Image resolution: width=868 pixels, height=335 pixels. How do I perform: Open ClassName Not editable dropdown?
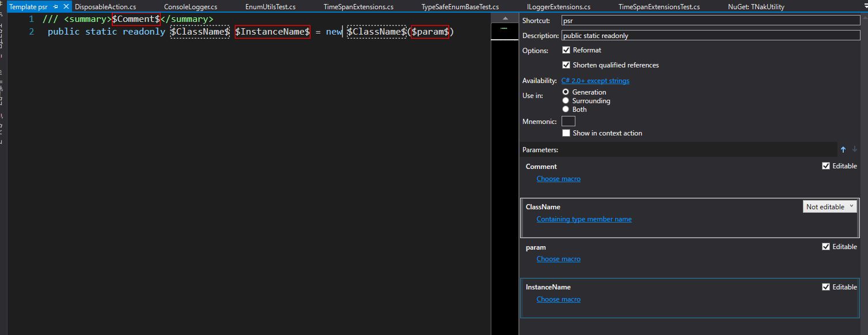pyautogui.click(x=829, y=206)
